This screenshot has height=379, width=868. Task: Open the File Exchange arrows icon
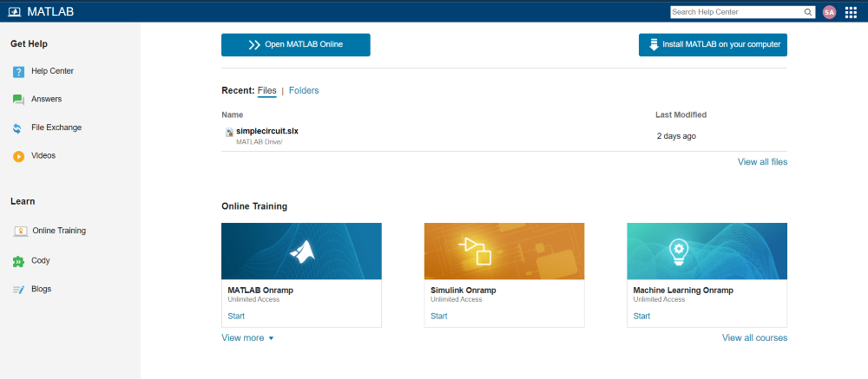pos(18,128)
